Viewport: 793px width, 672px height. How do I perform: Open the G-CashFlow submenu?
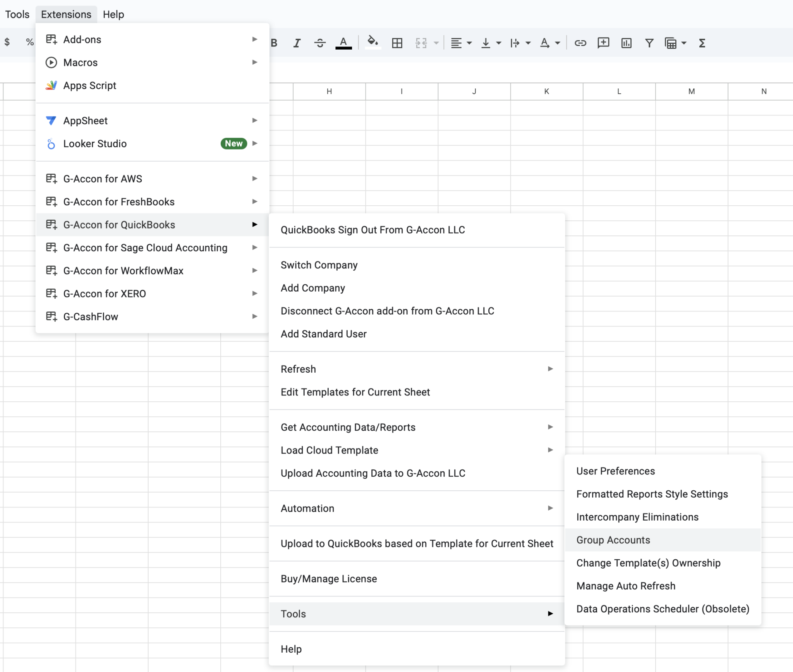(x=153, y=316)
